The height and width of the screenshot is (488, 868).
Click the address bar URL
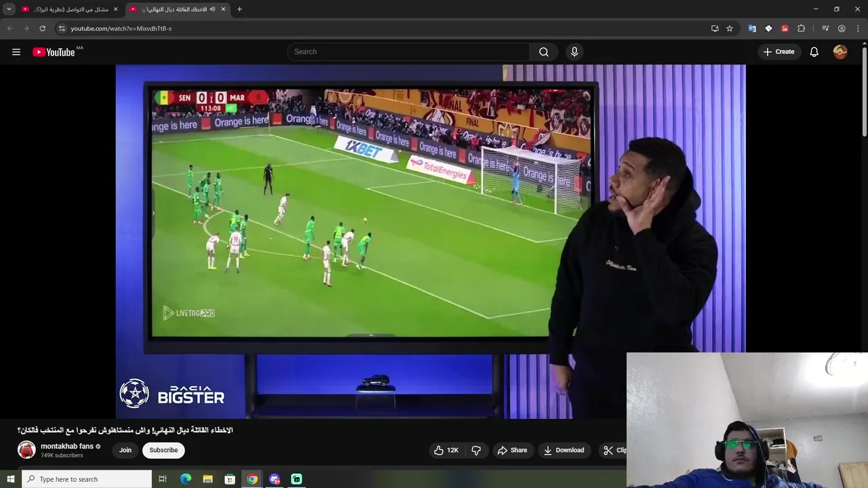tap(121, 28)
